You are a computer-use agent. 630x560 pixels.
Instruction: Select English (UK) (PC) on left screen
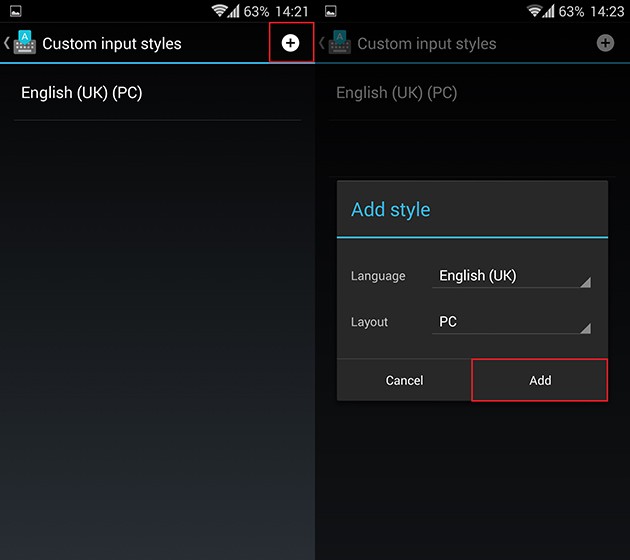tap(158, 93)
